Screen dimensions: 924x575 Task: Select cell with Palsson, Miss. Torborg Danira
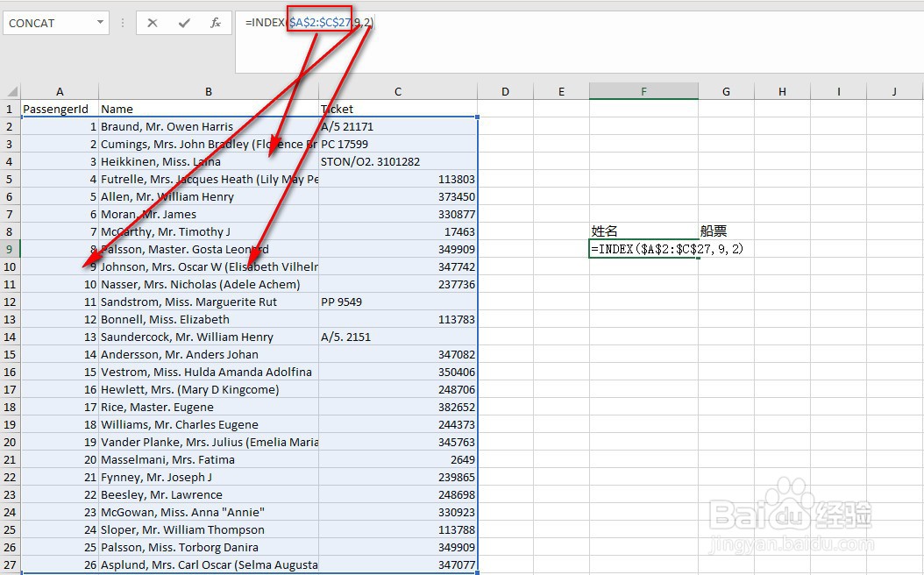tap(209, 547)
